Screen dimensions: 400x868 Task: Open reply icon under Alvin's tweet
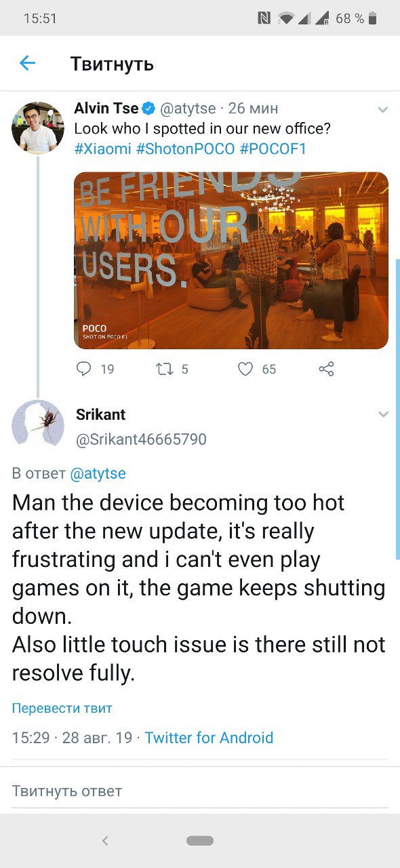point(84,369)
